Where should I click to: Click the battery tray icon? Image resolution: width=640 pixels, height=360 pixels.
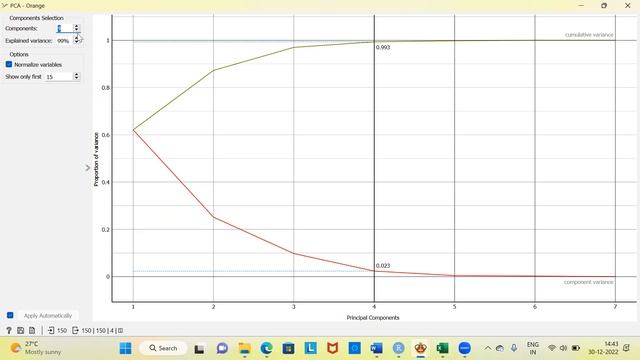(576, 348)
